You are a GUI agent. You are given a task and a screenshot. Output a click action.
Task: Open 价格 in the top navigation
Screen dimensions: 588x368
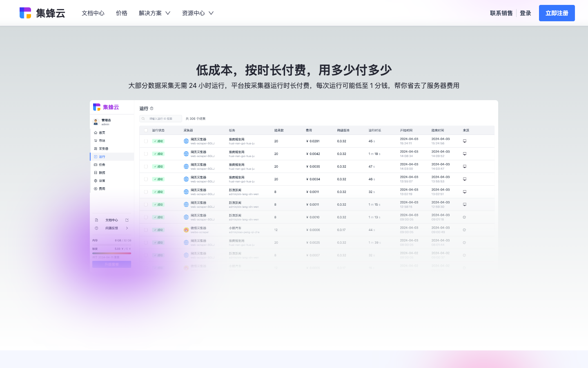(x=122, y=13)
